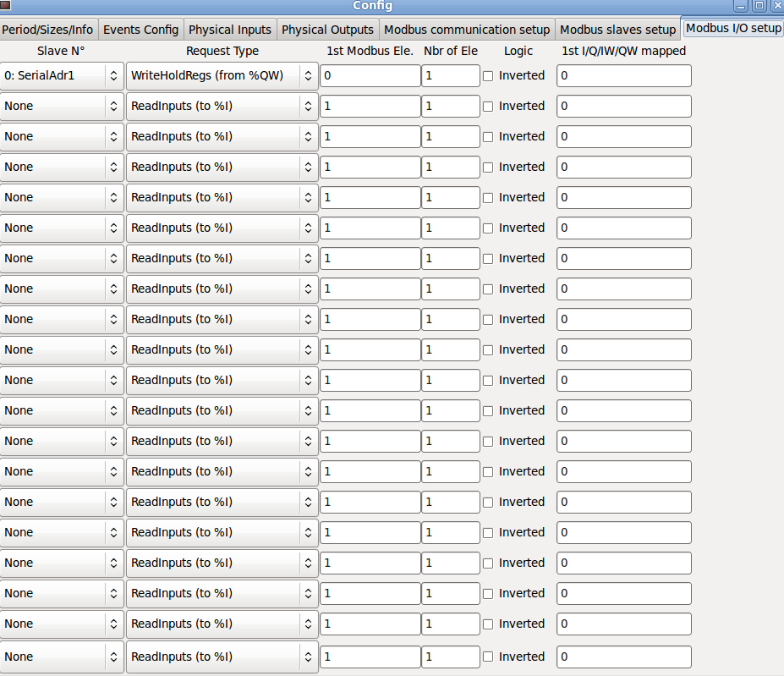Open the second row's 'None' slave dropdown
This screenshot has height=676, width=784.
[62, 107]
